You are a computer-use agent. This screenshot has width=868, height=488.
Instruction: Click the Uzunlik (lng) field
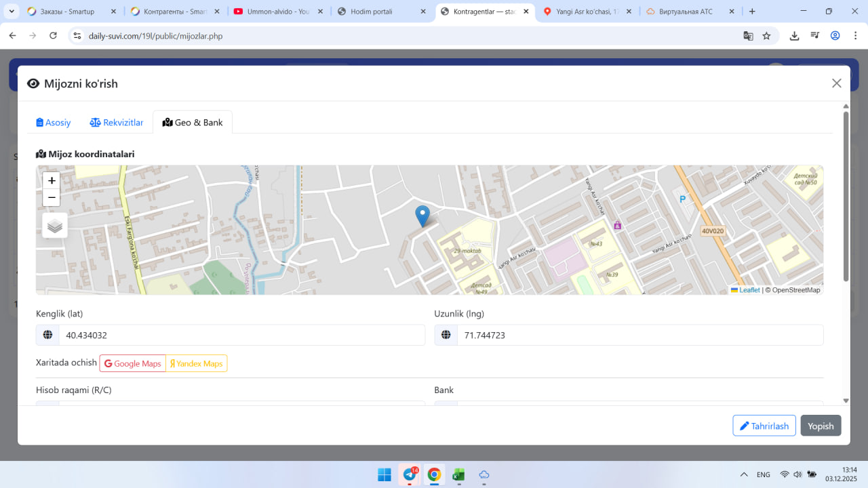640,335
